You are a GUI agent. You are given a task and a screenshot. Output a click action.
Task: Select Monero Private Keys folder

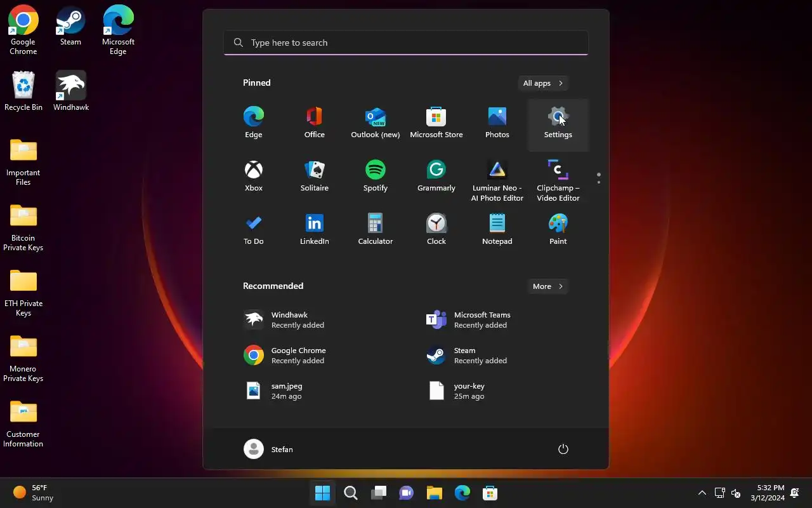point(23,358)
